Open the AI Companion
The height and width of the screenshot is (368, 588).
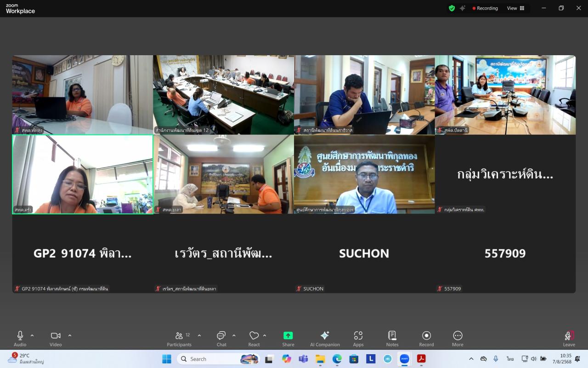(325, 339)
